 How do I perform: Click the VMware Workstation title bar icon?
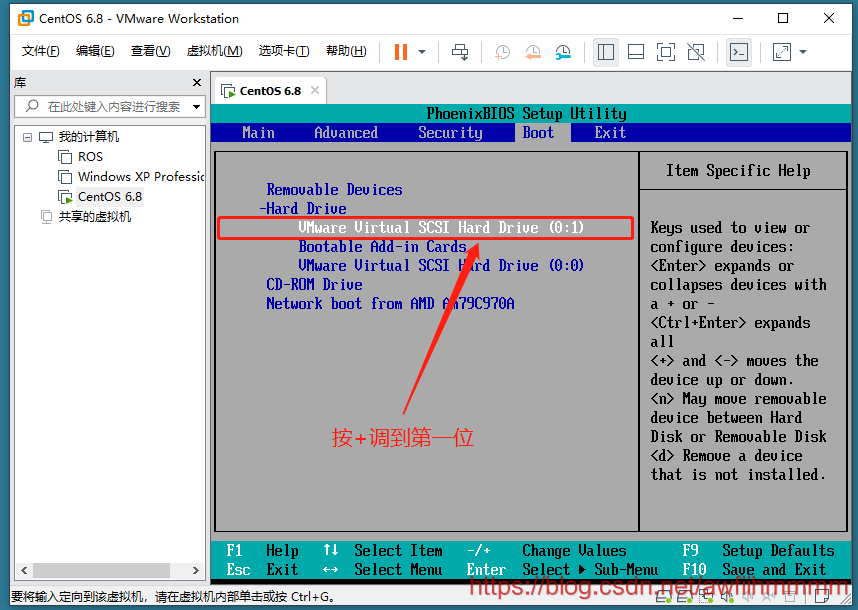(25, 18)
